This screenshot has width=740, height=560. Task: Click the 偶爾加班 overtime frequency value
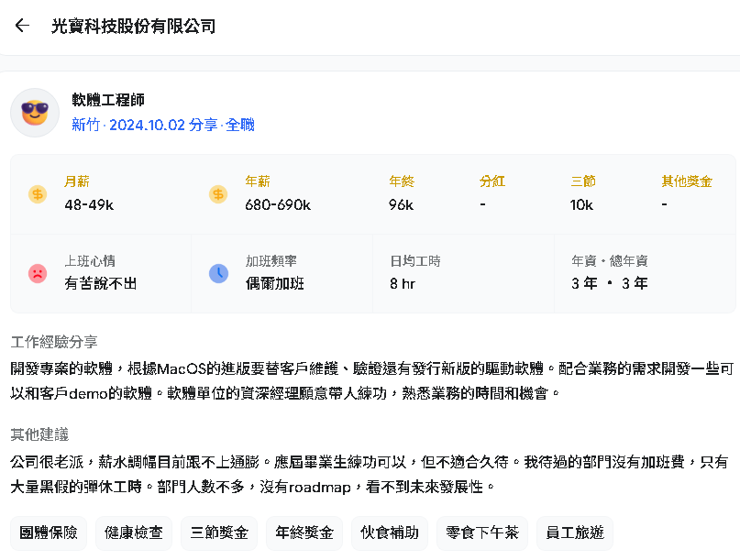coord(275,283)
